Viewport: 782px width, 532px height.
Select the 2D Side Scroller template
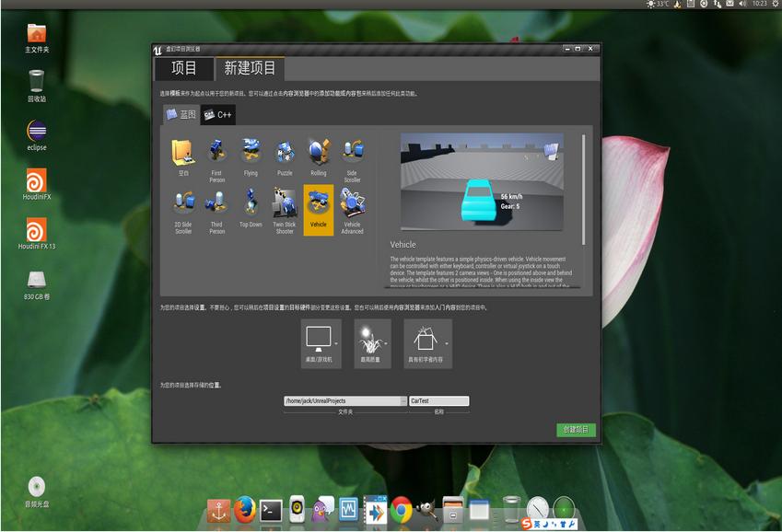coord(183,210)
